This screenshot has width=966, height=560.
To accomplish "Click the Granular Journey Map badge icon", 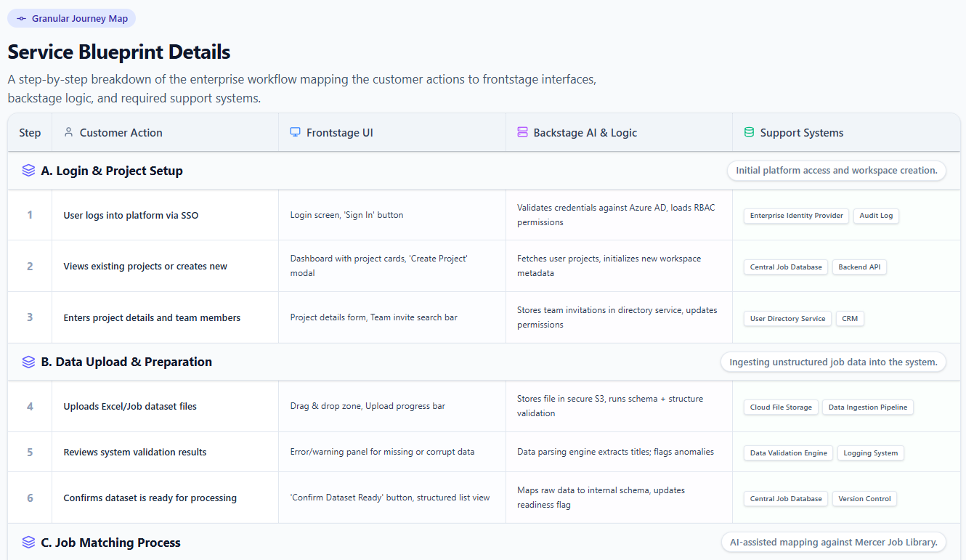I will click(x=21, y=19).
